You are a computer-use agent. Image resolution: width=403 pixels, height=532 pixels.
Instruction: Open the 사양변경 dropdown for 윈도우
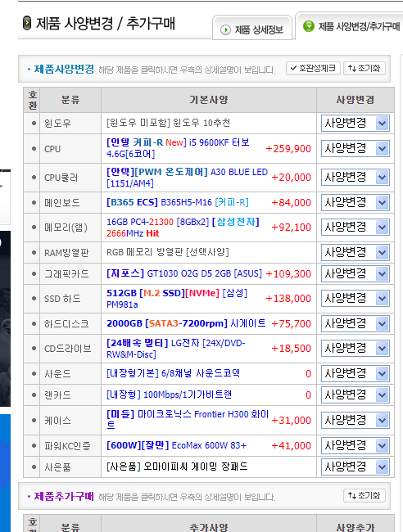coord(355,123)
